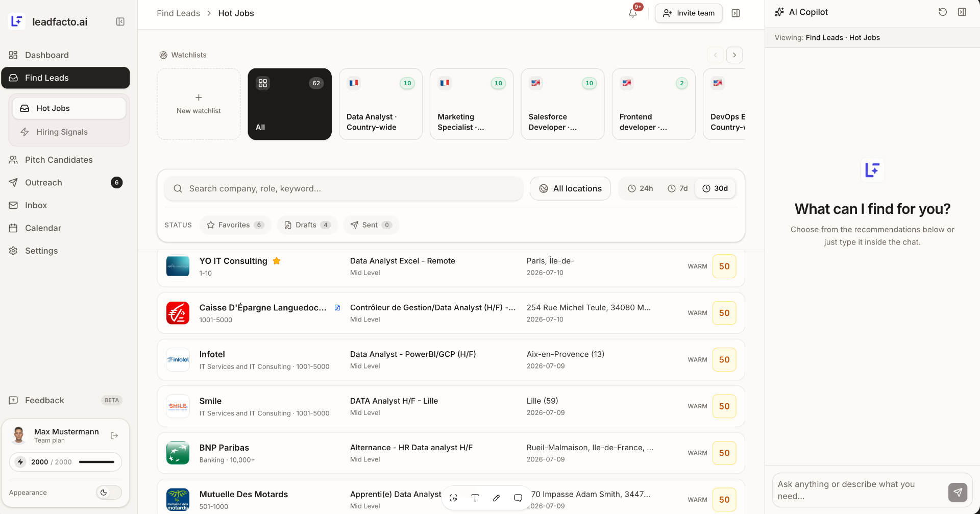Create a New watchlist
The width and height of the screenshot is (980, 514).
[199, 104]
